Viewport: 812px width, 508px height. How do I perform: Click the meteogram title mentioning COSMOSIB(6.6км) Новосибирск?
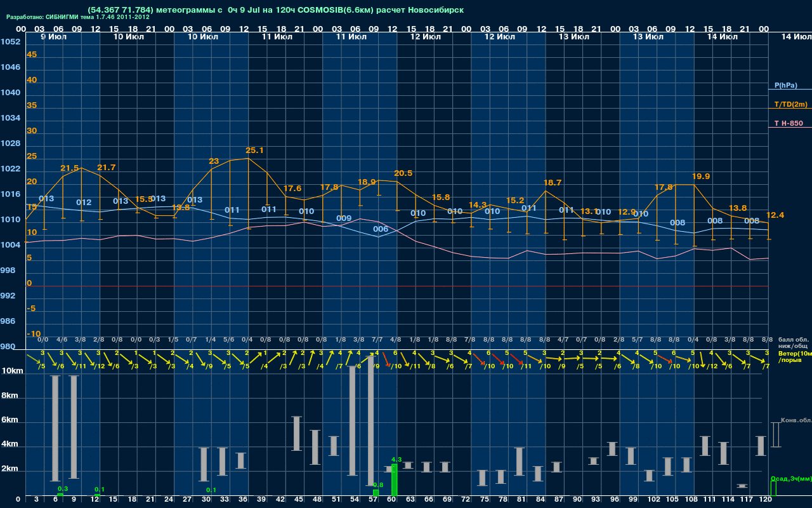point(276,10)
